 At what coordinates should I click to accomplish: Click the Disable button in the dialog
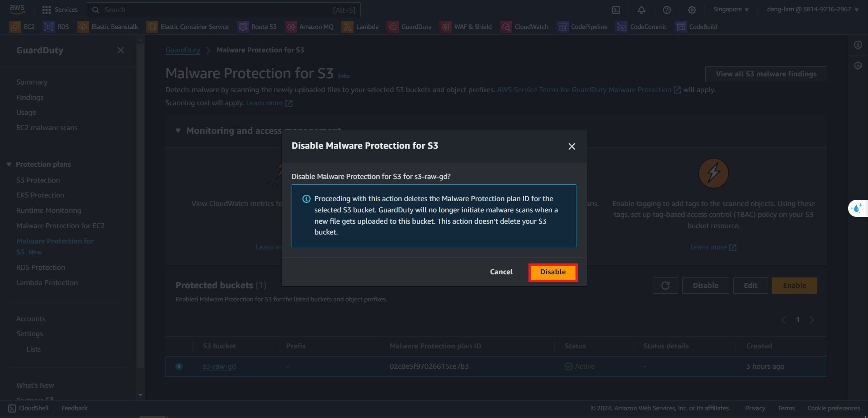click(552, 272)
